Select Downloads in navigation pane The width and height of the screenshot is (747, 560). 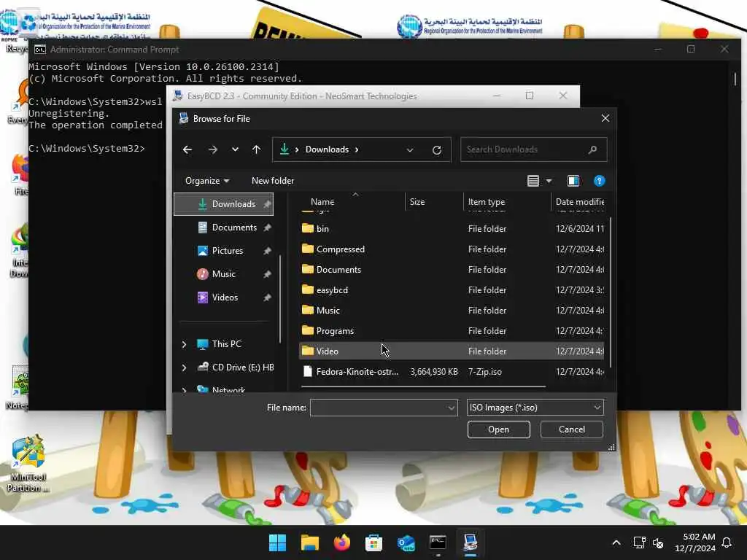223,204
